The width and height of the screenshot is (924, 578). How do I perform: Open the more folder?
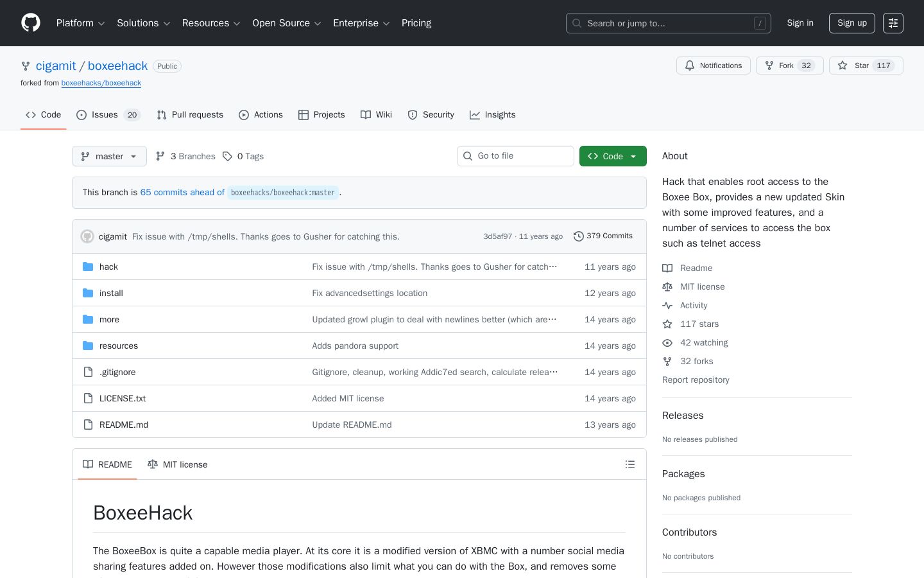pos(109,319)
